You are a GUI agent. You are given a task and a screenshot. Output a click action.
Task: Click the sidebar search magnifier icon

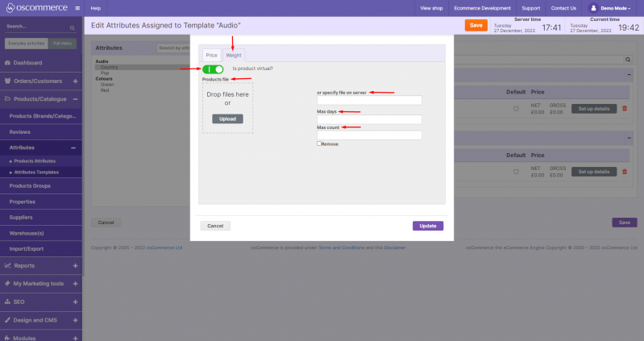tap(75, 27)
